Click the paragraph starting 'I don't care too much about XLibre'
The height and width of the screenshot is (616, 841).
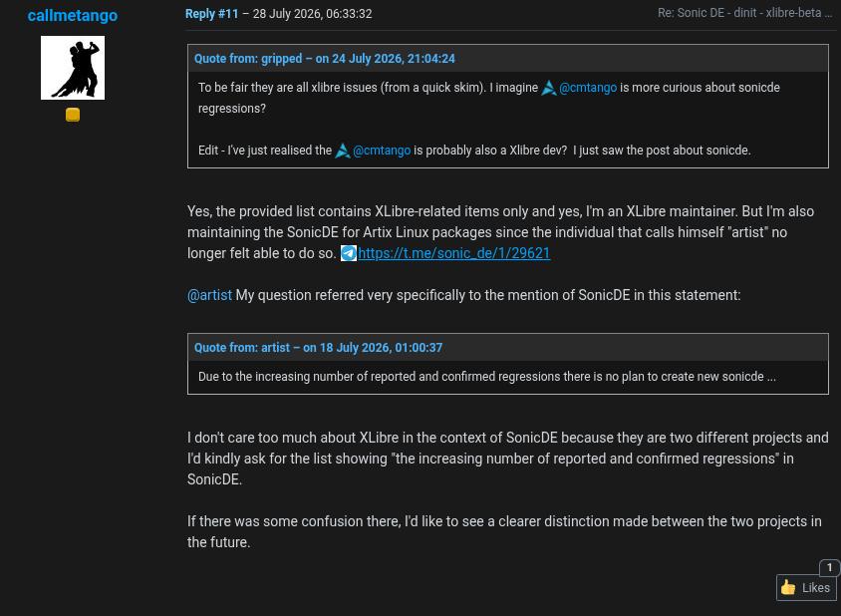(x=507, y=459)
